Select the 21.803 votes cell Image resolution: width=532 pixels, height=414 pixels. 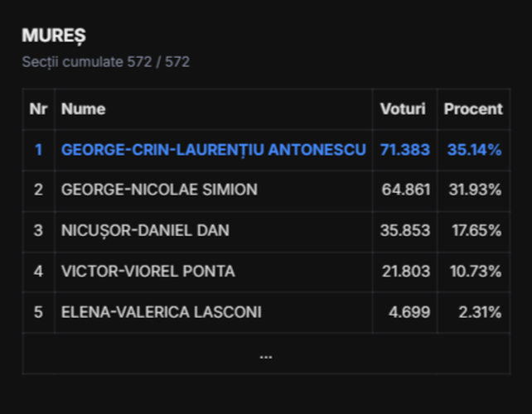pos(406,272)
